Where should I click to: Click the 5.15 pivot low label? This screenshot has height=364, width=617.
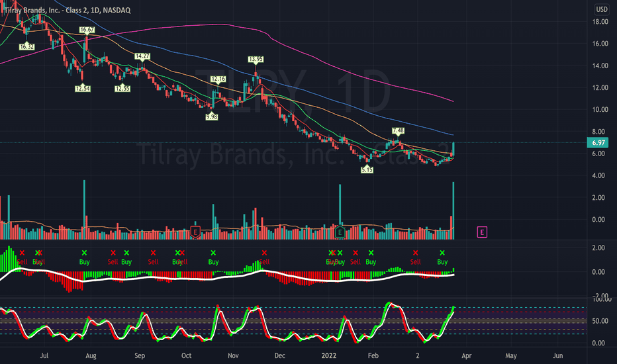[x=367, y=169]
